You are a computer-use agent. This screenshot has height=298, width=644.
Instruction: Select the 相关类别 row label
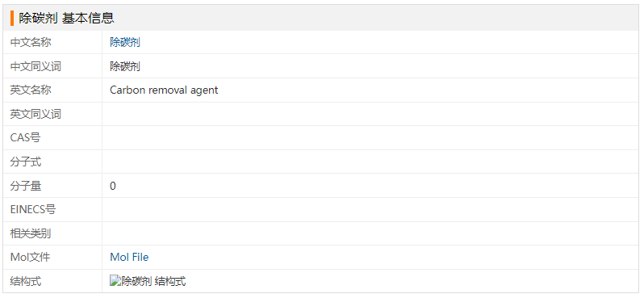[x=31, y=234]
